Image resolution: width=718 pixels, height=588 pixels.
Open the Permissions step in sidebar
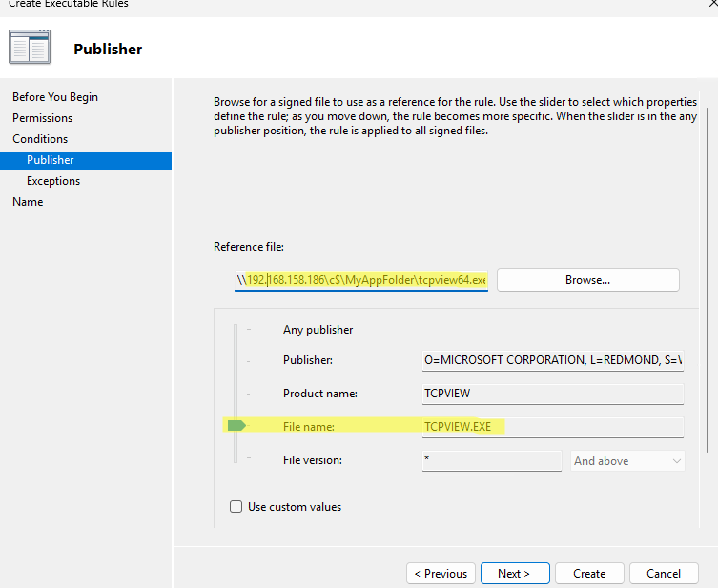(x=42, y=118)
